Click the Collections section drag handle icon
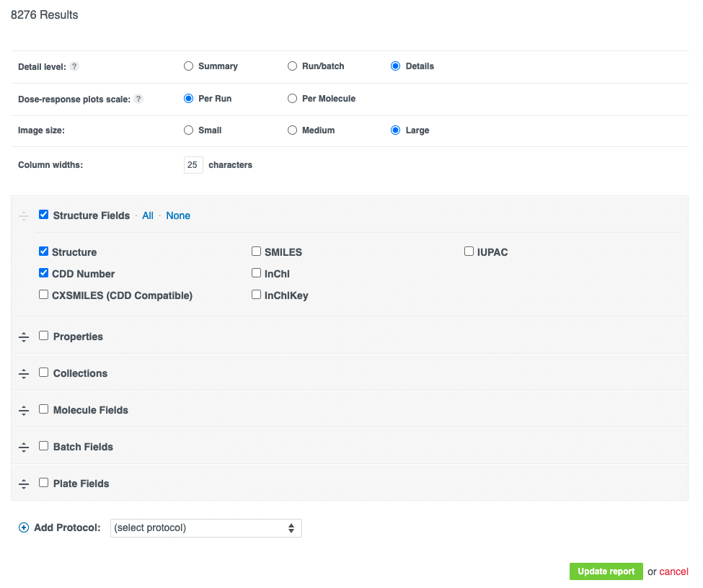This screenshot has width=703, height=588. click(24, 374)
